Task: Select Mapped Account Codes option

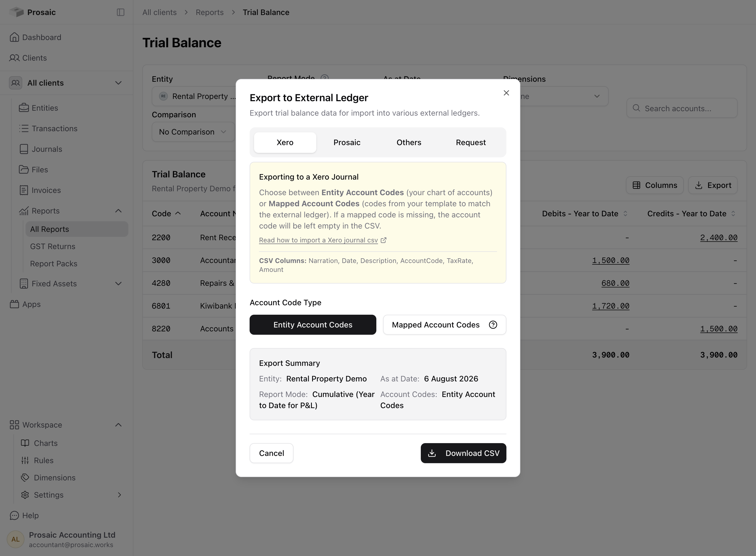Action: tap(444, 325)
